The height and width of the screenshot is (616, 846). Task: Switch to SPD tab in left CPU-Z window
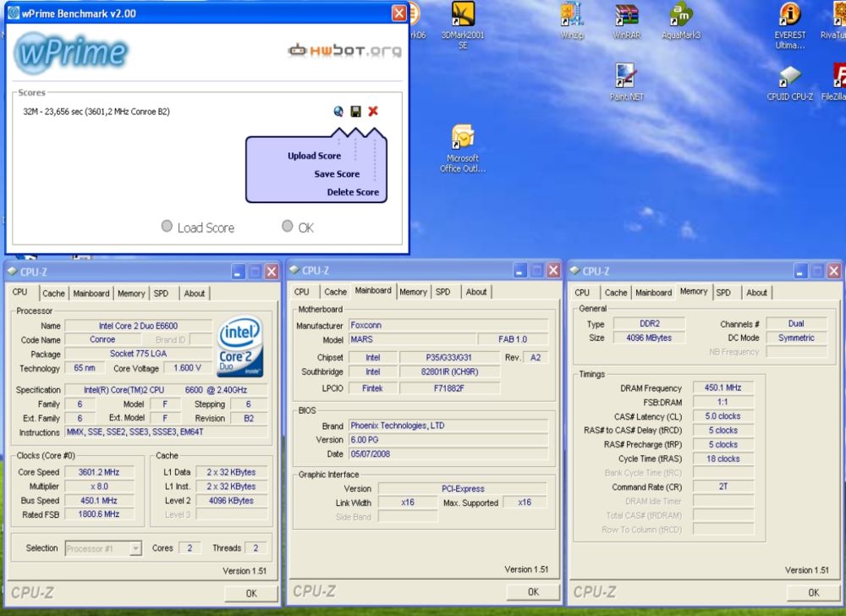[x=161, y=294]
